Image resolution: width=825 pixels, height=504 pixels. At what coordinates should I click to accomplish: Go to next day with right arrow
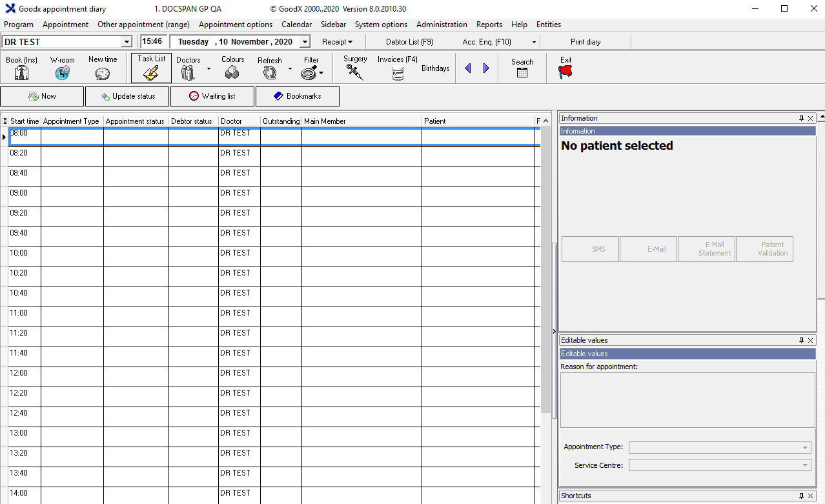[x=486, y=68]
